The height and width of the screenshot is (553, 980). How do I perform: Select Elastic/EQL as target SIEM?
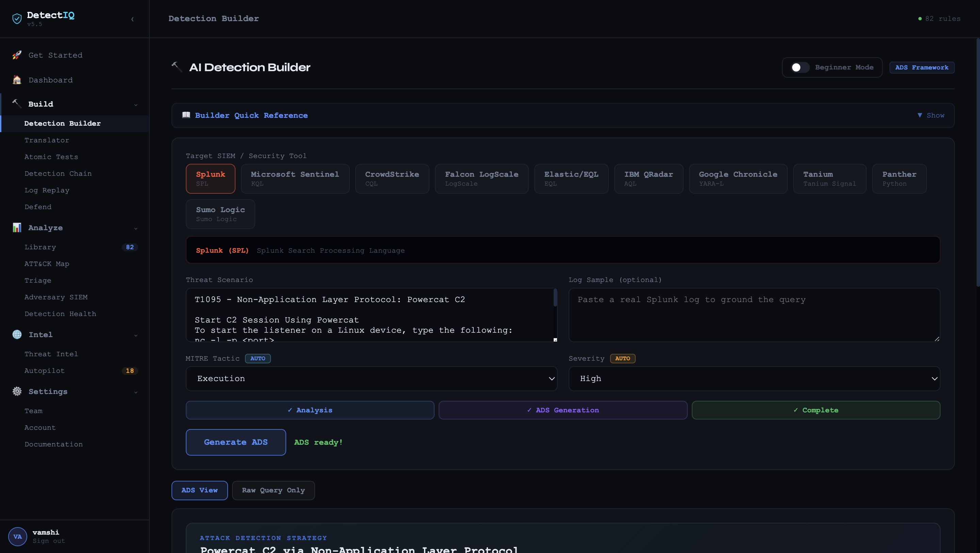571,178
